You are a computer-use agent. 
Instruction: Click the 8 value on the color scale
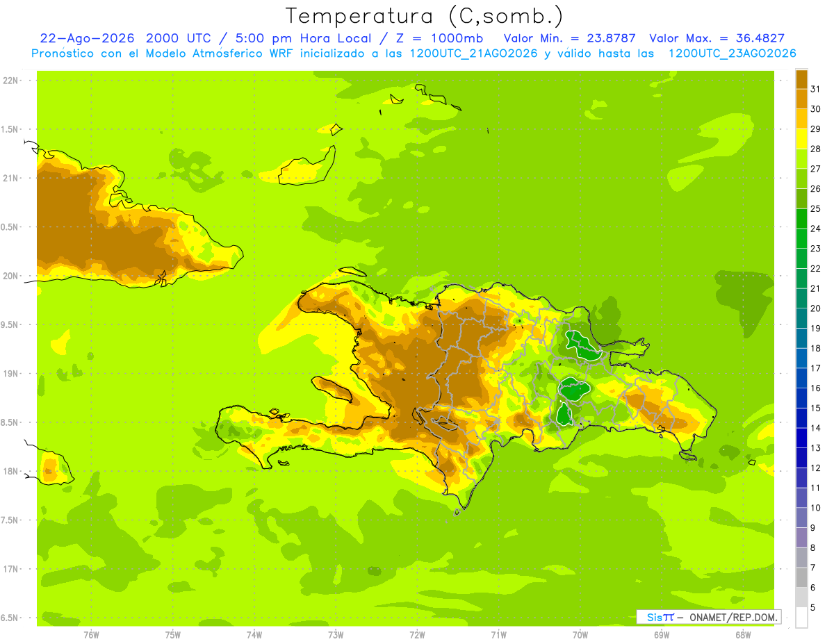click(813, 547)
